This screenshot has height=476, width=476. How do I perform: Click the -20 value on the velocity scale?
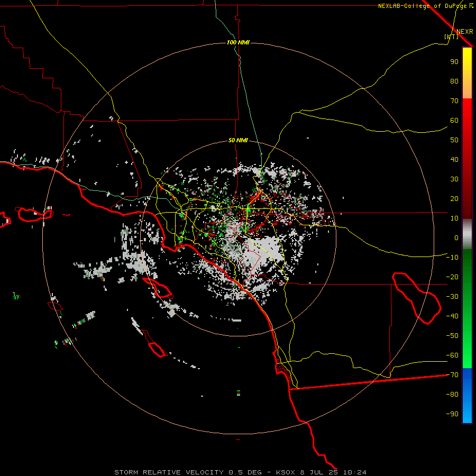452,277
